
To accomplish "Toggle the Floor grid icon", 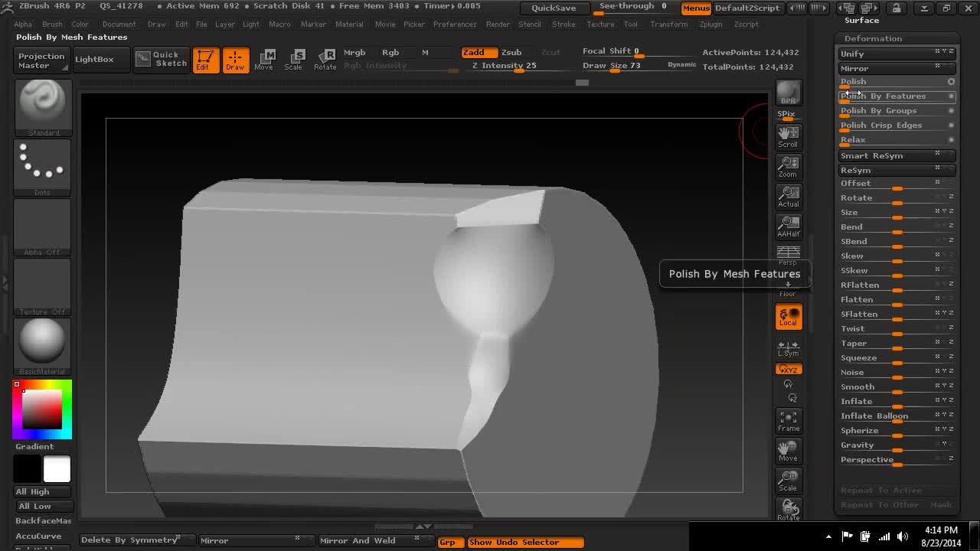I will click(788, 288).
